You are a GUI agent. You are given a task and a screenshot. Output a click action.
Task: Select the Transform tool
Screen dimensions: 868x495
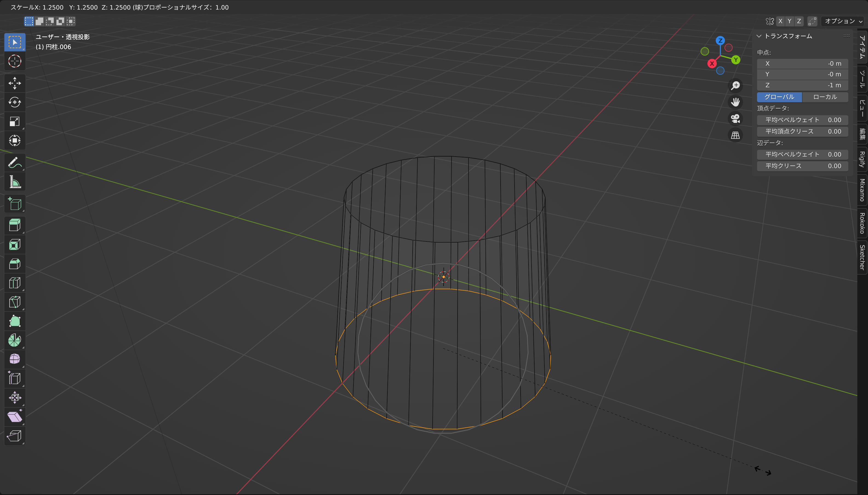tap(15, 140)
